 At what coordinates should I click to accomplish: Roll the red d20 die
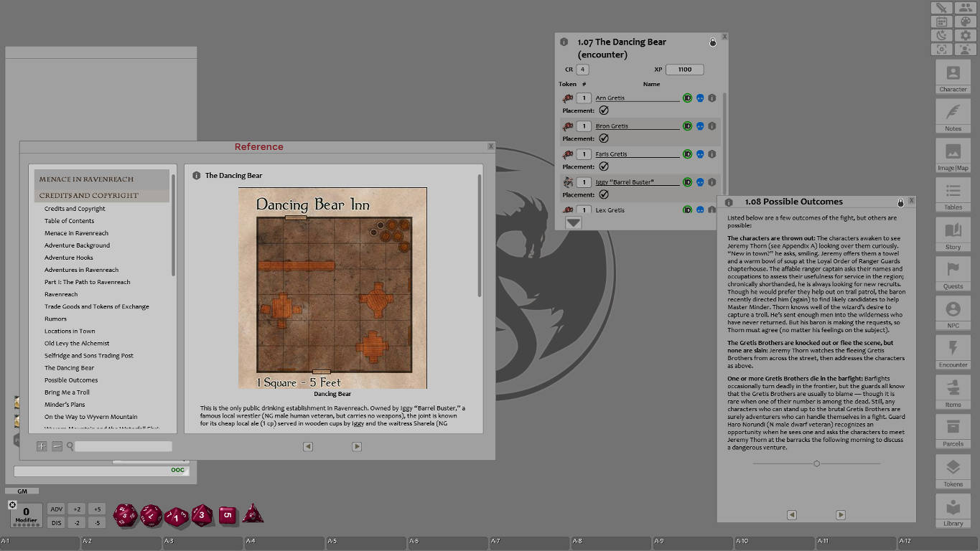tap(126, 514)
